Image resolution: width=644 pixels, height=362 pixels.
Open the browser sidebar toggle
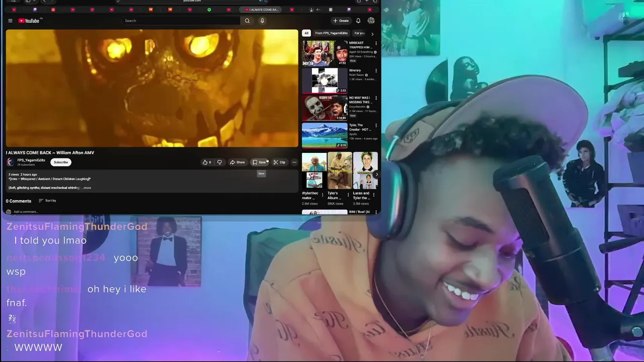[x=28, y=1]
